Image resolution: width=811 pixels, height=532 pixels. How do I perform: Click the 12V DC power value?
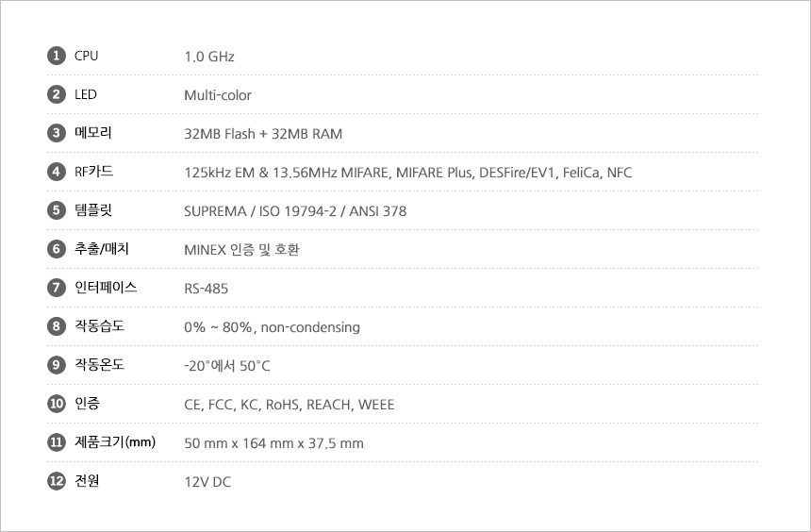(207, 482)
